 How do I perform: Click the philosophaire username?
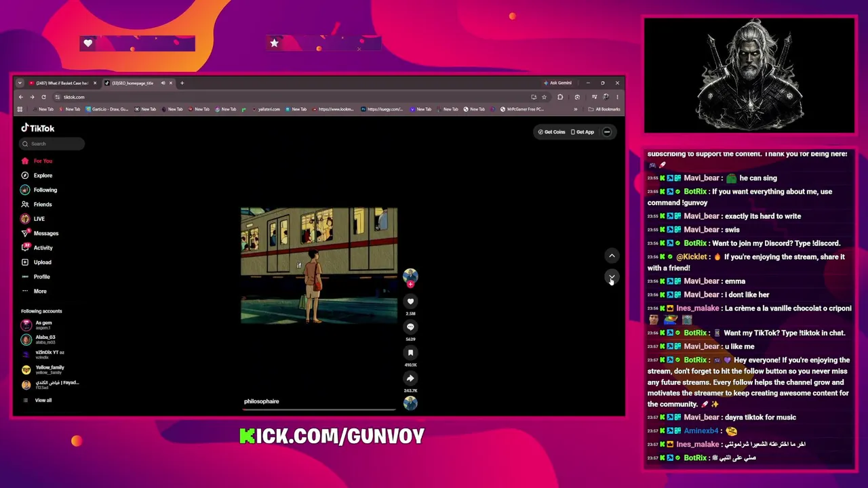[x=262, y=401]
